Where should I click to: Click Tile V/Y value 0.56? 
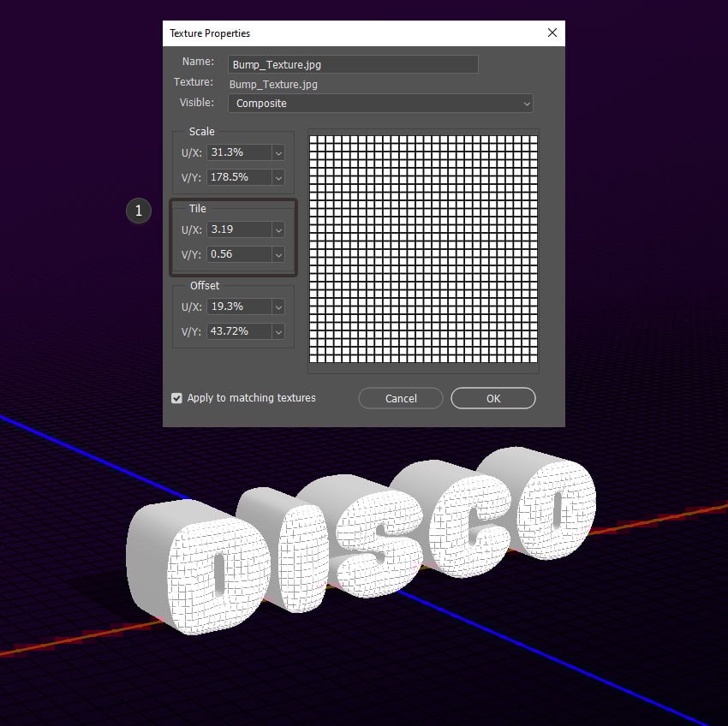[x=239, y=254]
